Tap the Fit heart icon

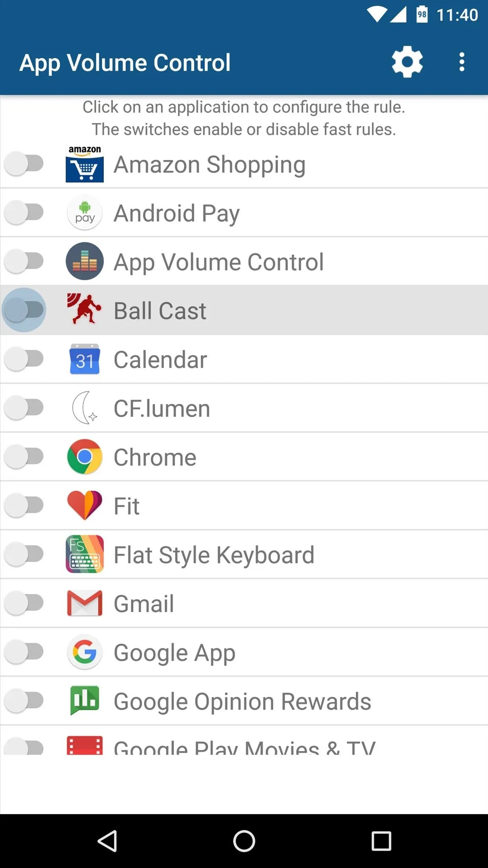(x=85, y=505)
